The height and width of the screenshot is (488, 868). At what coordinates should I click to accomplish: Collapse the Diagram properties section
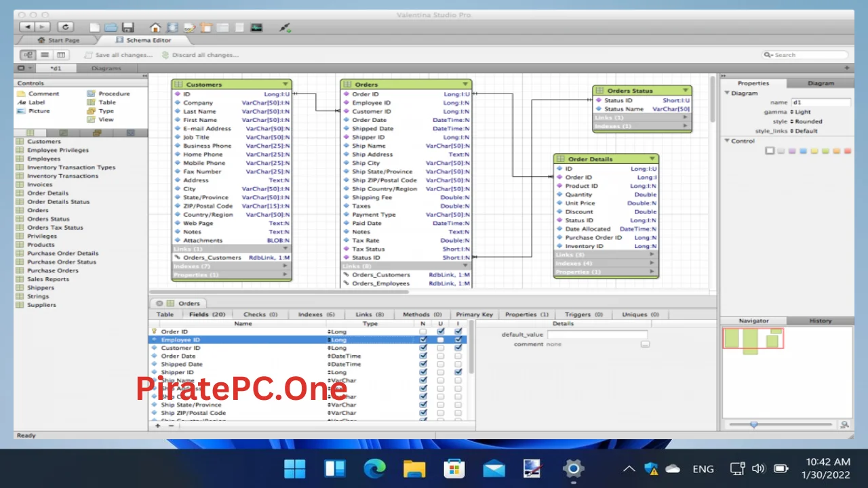pyautogui.click(x=727, y=94)
